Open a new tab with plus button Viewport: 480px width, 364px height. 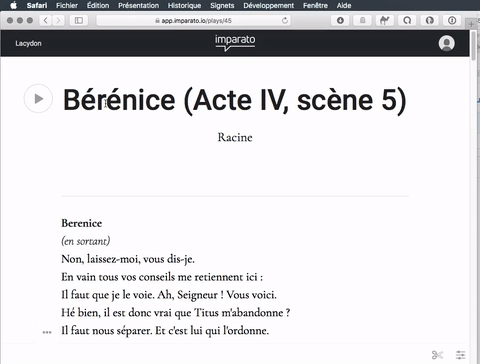471,24
